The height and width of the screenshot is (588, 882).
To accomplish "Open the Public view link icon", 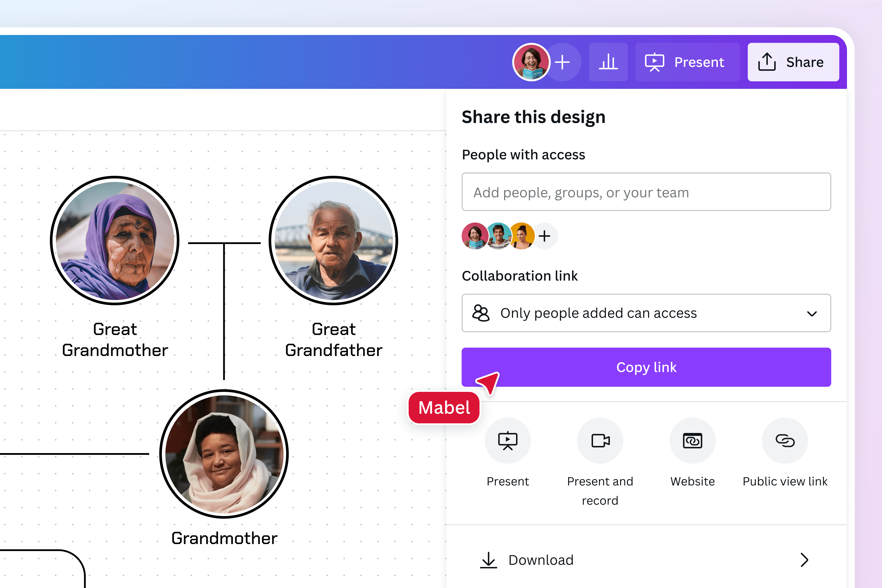I will click(x=785, y=441).
